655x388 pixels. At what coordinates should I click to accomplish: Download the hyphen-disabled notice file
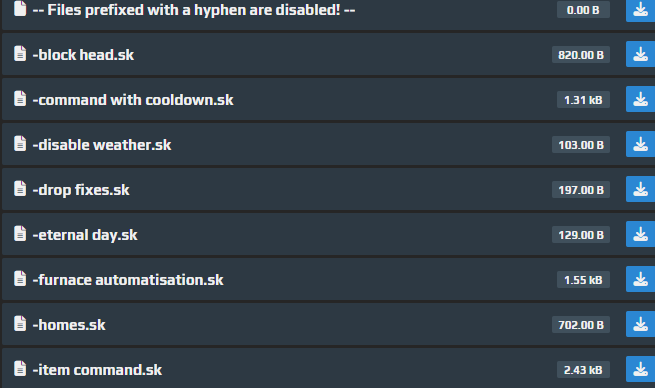click(x=640, y=10)
